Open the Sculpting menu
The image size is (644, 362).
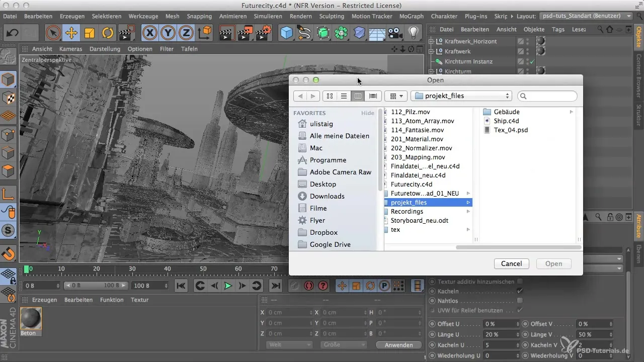[x=332, y=16]
